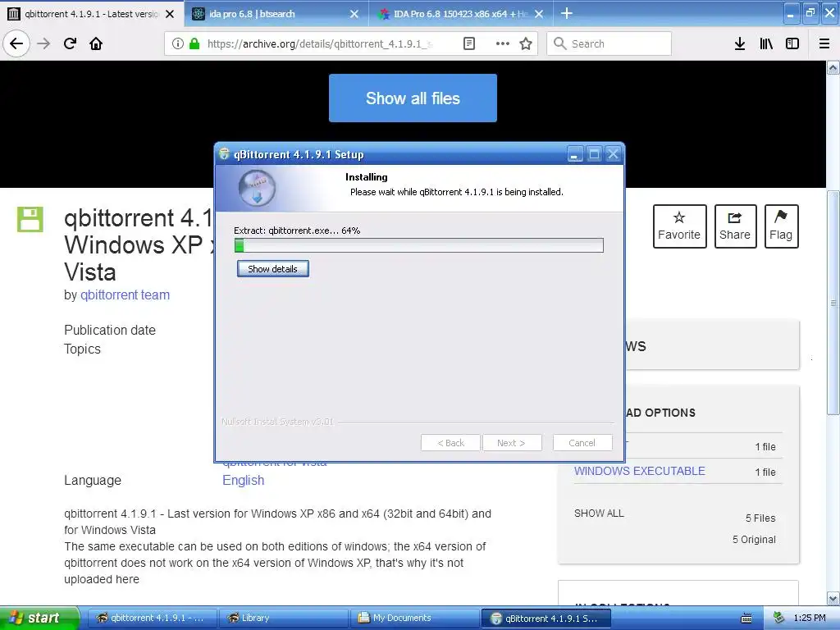Click the 1:25 PM taskbar clock

coord(810,618)
